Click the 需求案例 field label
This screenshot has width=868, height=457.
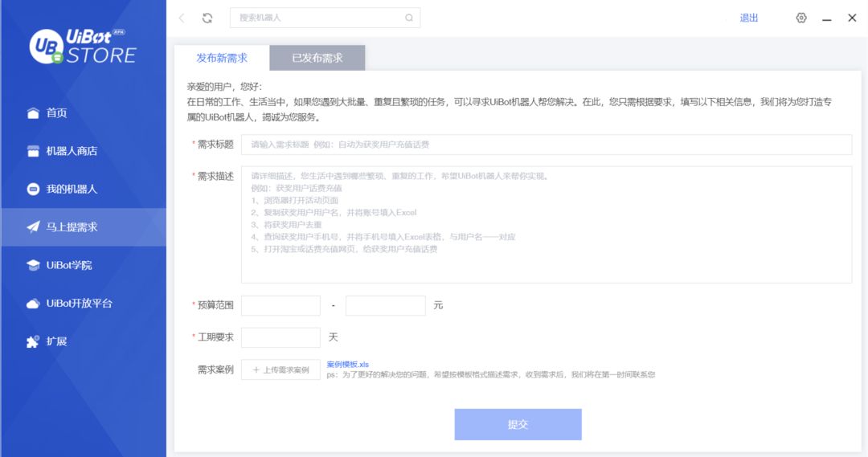(215, 369)
